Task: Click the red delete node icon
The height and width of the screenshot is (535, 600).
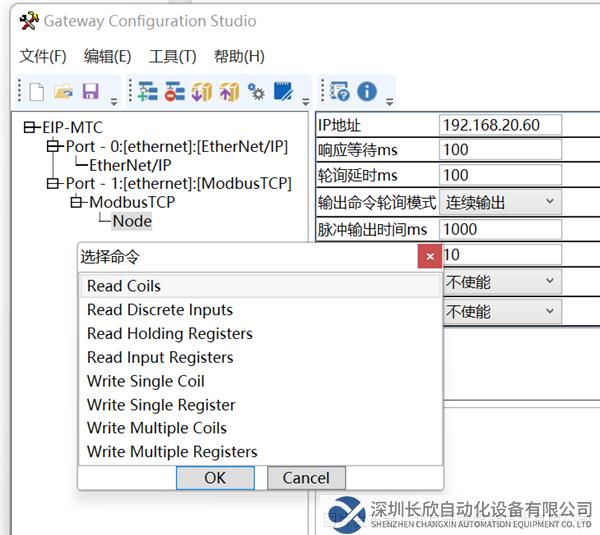Action: [x=175, y=92]
